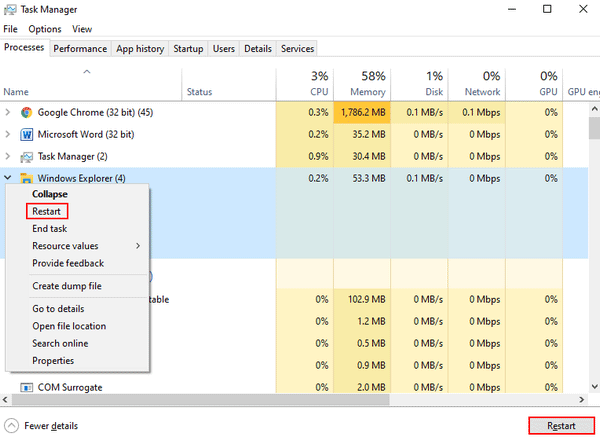This screenshot has height=441, width=600.
Task: Expand the Task Manager process group
Action: click(7, 156)
